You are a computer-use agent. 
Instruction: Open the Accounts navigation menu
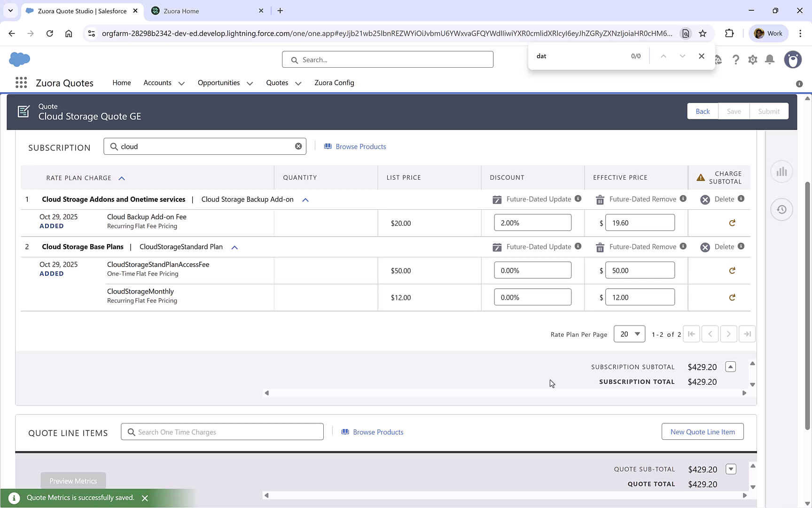[164, 83]
